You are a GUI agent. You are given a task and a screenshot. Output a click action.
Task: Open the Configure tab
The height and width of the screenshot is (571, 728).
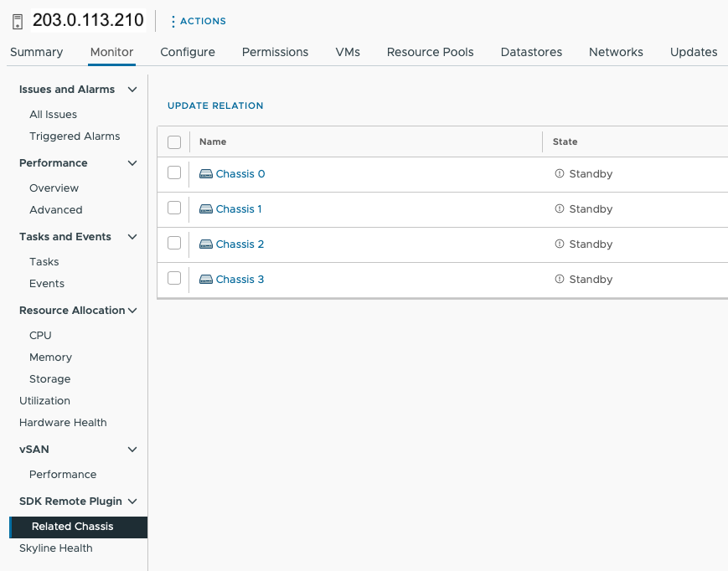(188, 52)
